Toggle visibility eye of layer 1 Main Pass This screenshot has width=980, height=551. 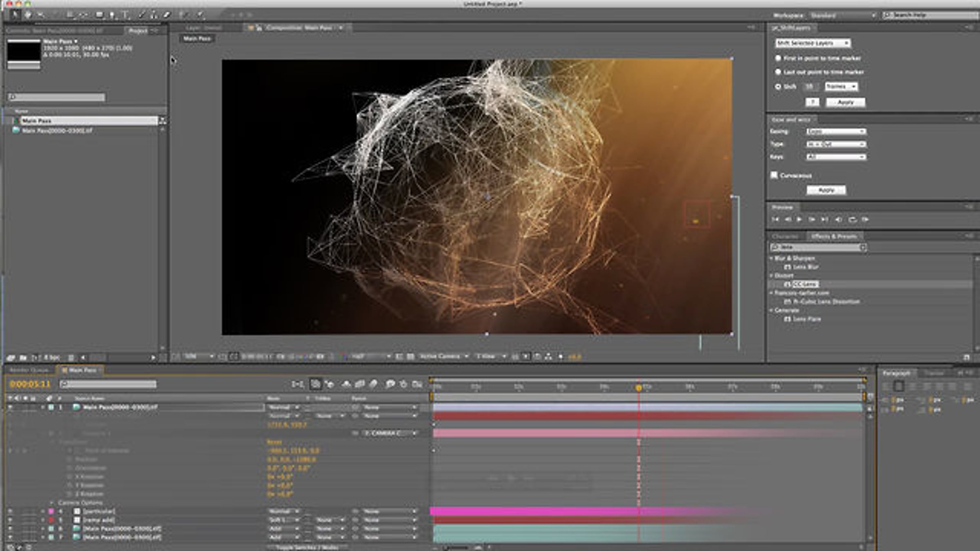[x=10, y=407]
